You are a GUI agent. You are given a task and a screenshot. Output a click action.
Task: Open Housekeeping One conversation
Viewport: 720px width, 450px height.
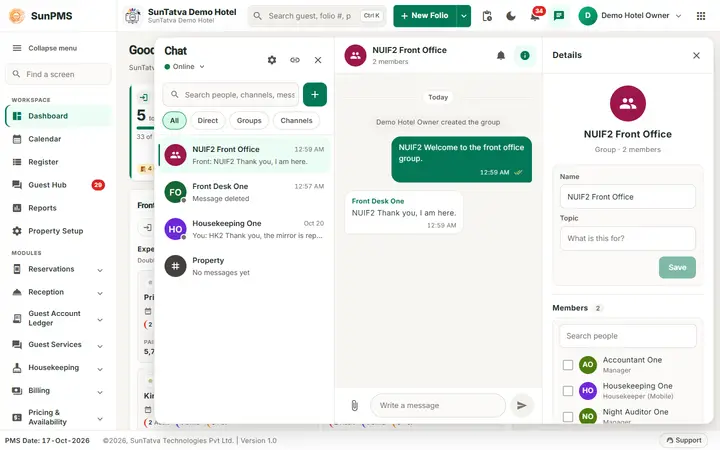click(x=244, y=229)
